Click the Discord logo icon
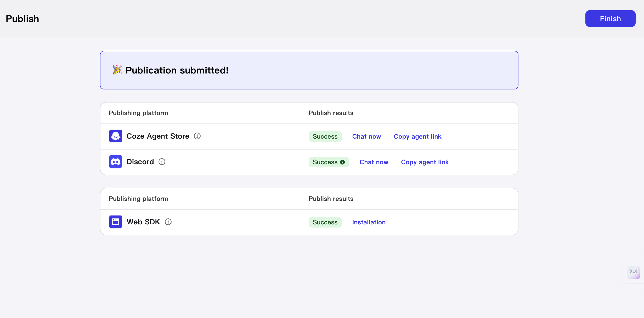644x318 pixels. [115, 162]
